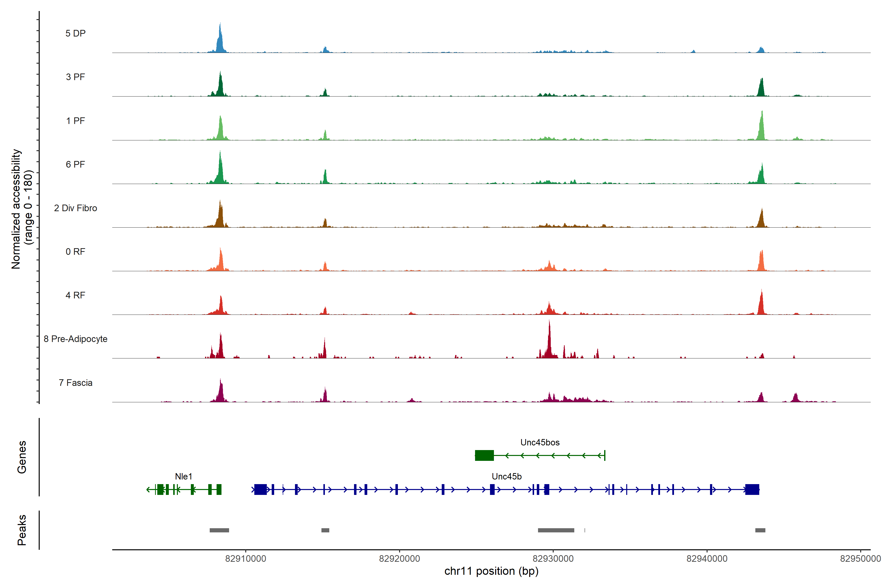Click the tallest 8 Pre-Adipocyte peak
The width and height of the screenshot is (882, 588).
point(549,339)
